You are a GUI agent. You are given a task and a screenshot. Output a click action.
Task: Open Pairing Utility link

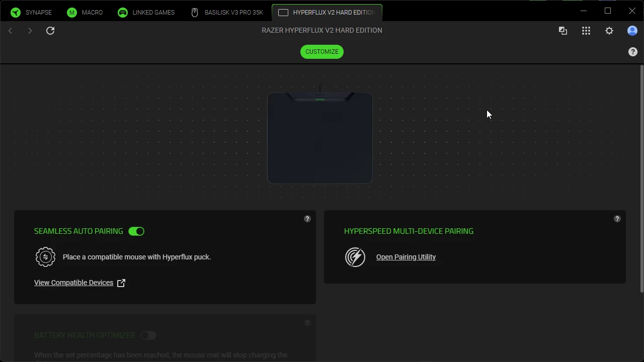point(406,257)
